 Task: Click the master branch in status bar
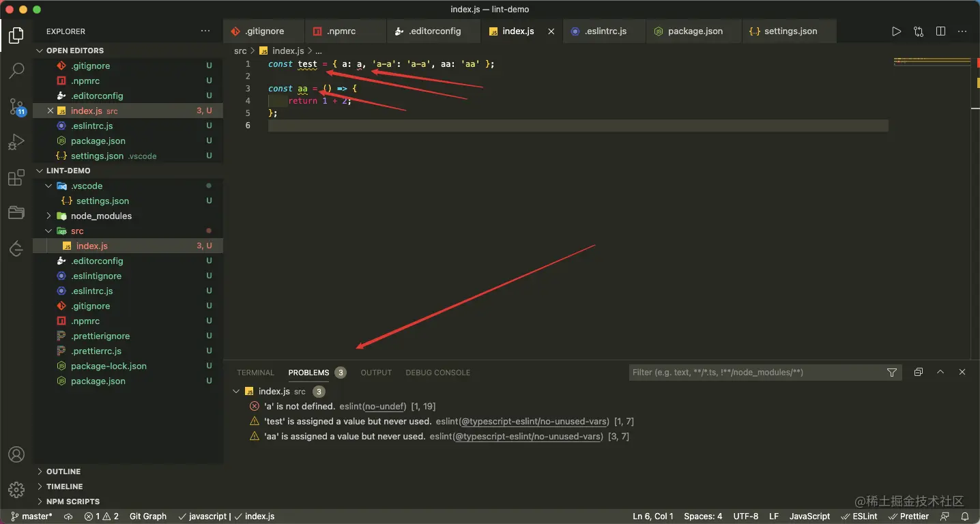[31, 516]
